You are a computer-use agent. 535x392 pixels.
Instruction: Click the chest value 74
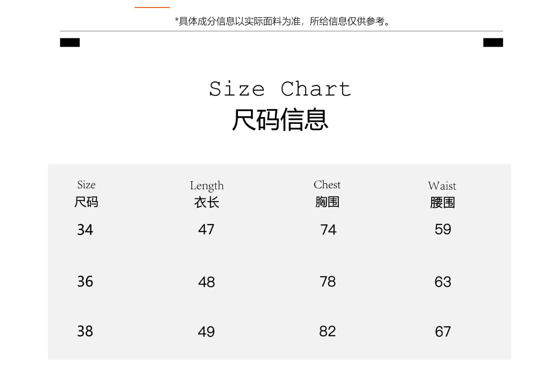(x=328, y=230)
